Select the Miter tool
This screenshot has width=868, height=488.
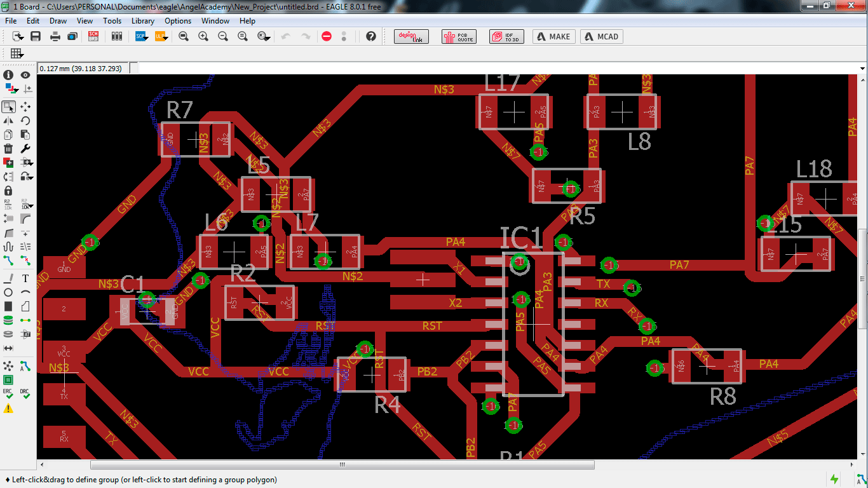coord(25,219)
